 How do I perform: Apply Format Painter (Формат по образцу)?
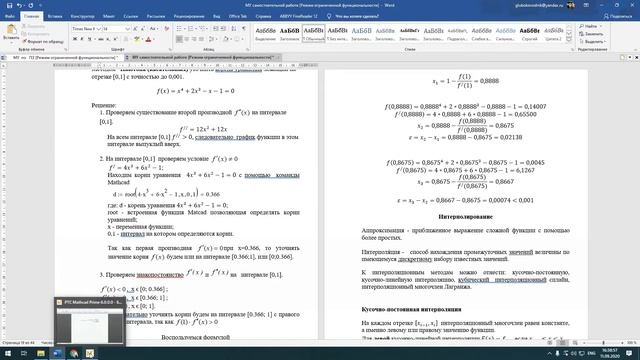(x=43, y=42)
